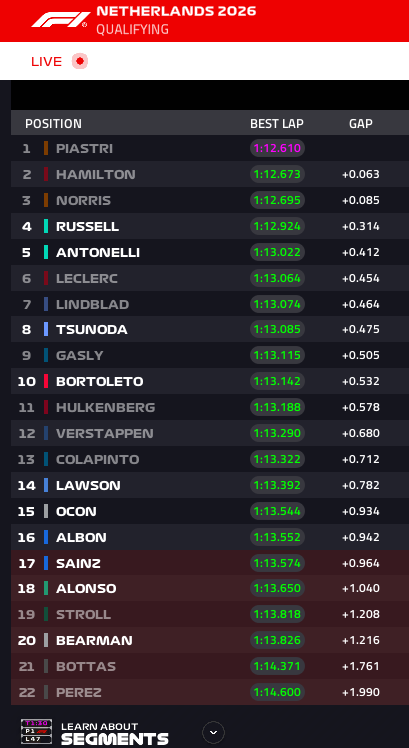Viewport: 409px width, 748px height.
Task: Click the segments legend icon
Action: 36,732
